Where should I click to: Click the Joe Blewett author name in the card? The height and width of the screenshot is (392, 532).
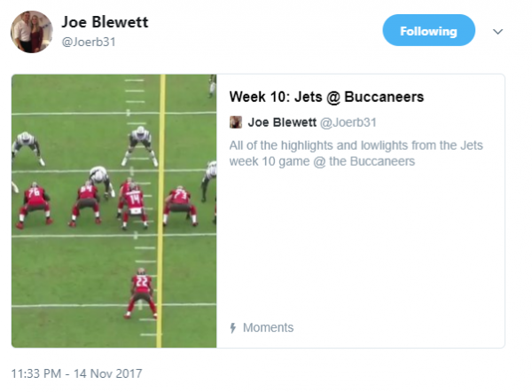coord(281,122)
